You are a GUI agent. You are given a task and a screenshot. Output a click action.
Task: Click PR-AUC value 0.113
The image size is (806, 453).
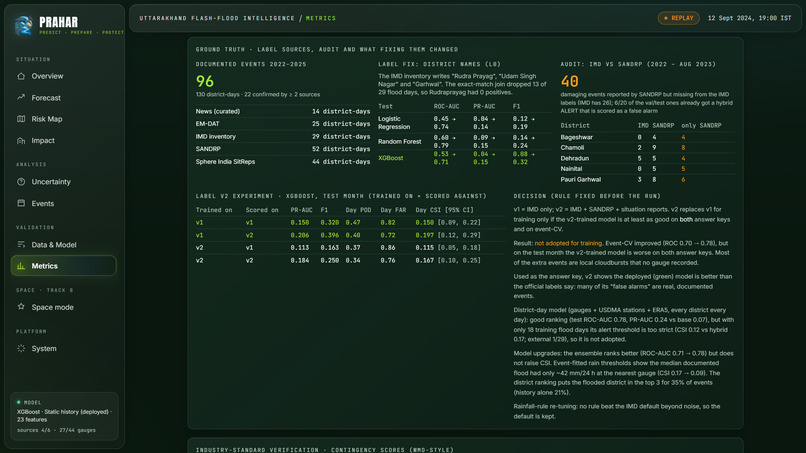pyautogui.click(x=300, y=247)
